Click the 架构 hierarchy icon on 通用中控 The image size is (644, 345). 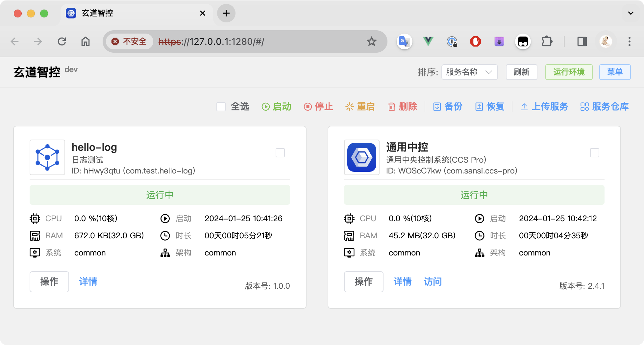coord(480,253)
